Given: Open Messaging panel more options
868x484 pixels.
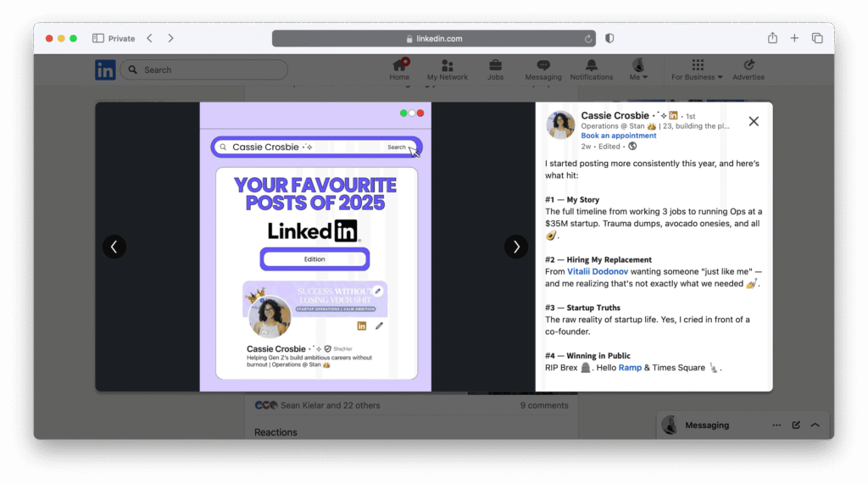Looking at the screenshot, I should (776, 425).
